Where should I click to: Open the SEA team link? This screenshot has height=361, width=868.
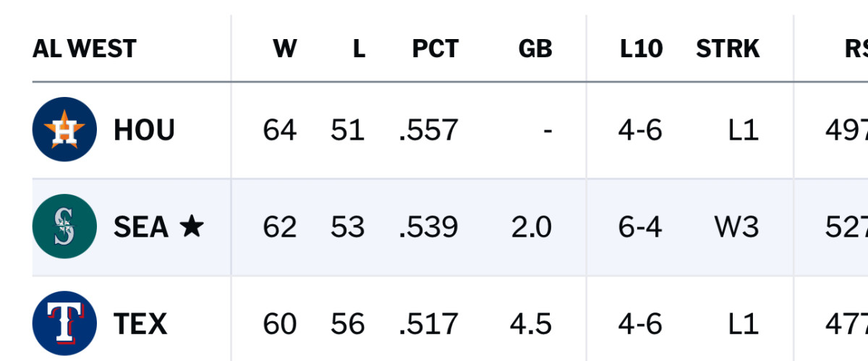pyautogui.click(x=140, y=227)
